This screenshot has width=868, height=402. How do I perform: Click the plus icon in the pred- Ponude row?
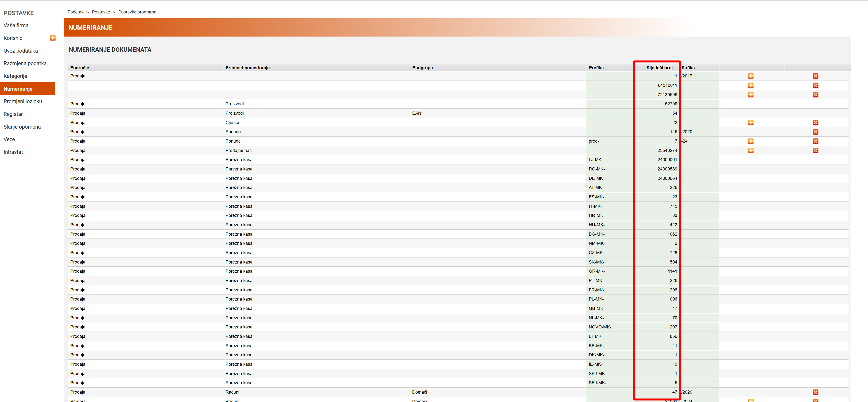tap(751, 141)
